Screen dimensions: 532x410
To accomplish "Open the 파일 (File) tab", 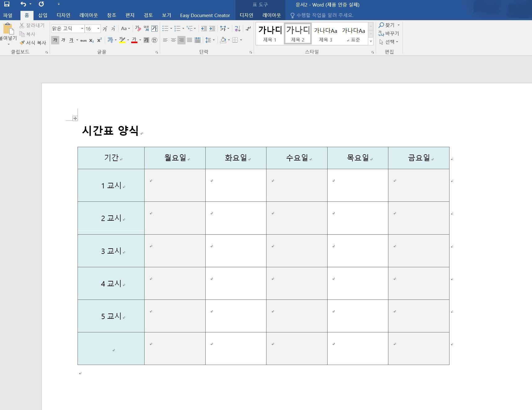I will 8,15.
